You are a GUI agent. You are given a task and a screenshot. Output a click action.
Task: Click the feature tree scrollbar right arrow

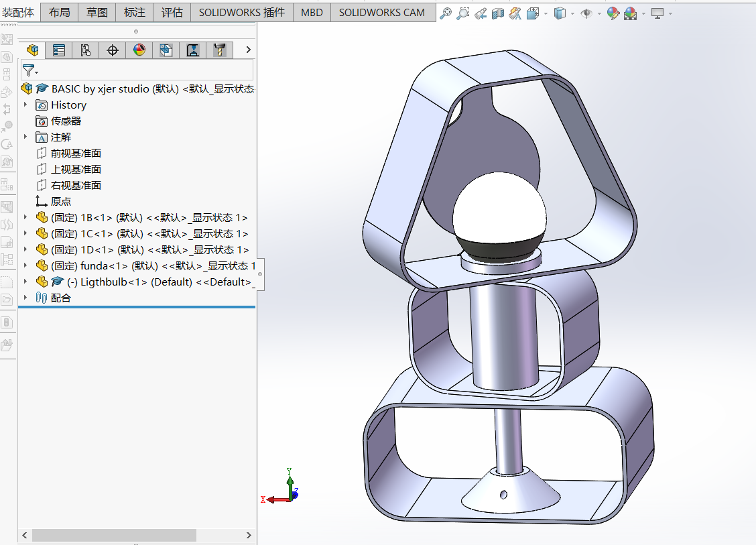249,535
